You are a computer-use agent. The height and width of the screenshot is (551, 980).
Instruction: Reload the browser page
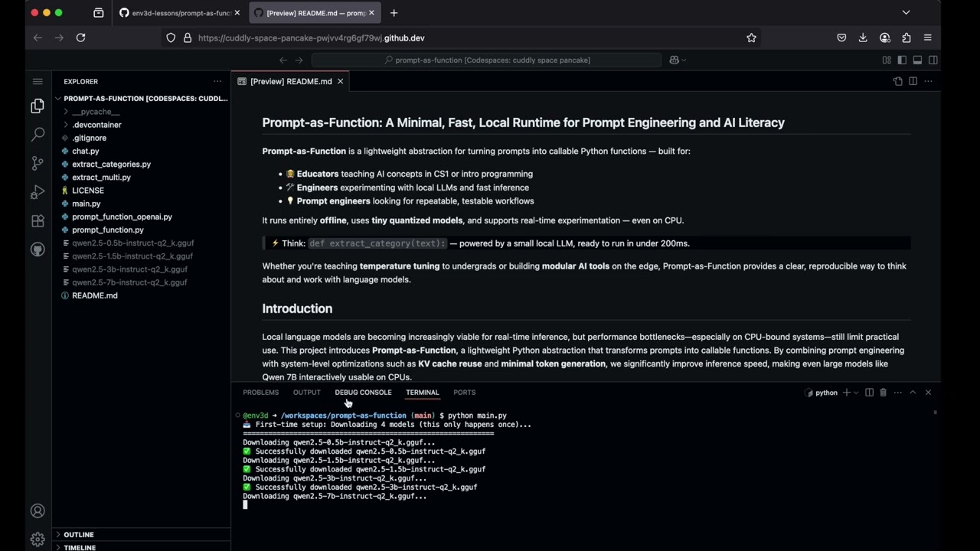point(80,37)
